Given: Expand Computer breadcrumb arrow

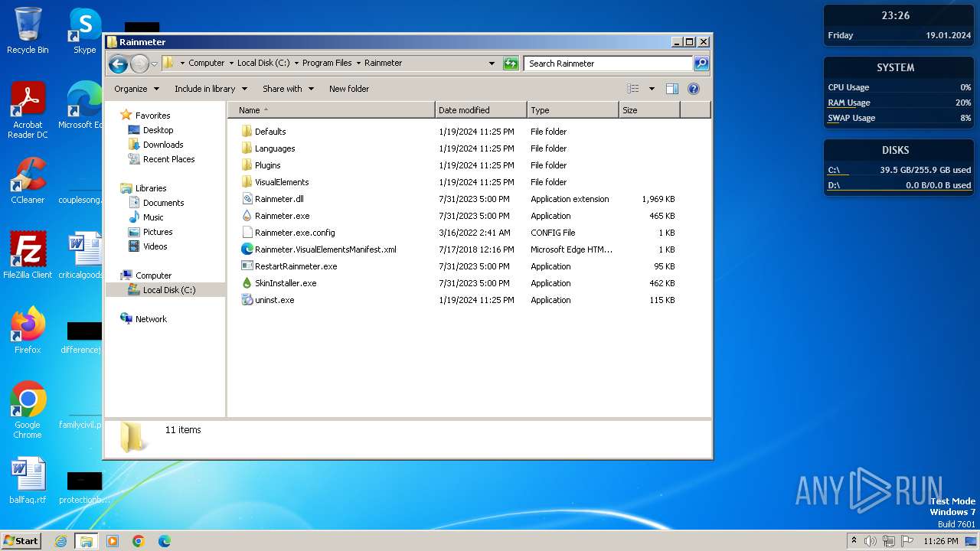Looking at the screenshot, I should 231,64.
